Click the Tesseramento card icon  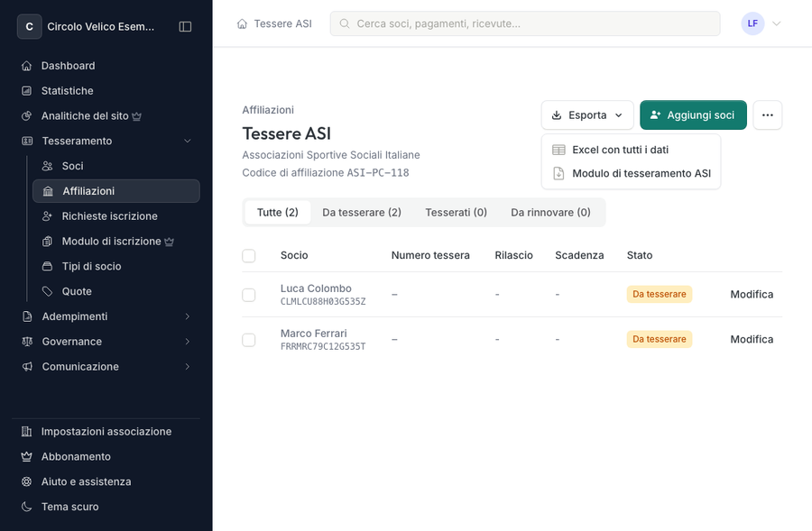pos(27,141)
